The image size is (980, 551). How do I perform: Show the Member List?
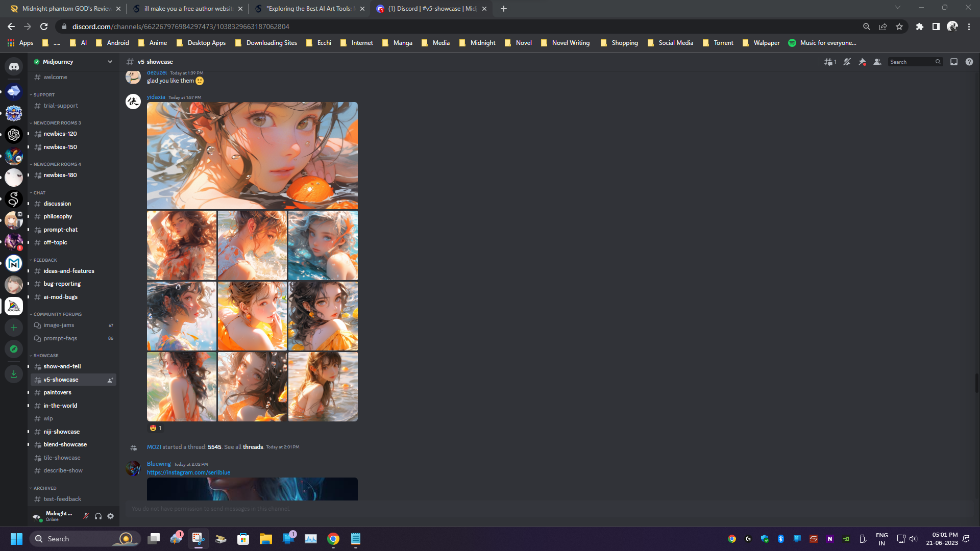(x=877, y=62)
